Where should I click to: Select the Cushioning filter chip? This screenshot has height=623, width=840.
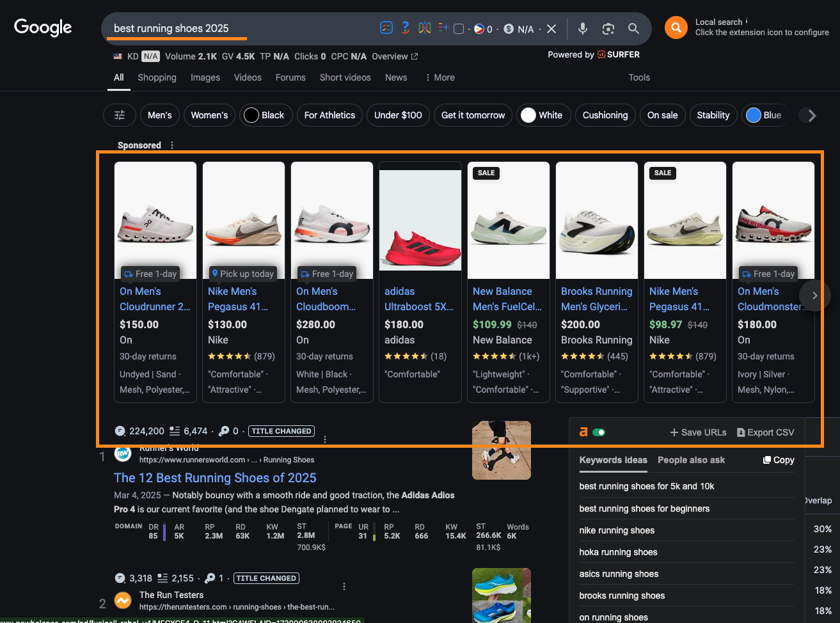(605, 115)
